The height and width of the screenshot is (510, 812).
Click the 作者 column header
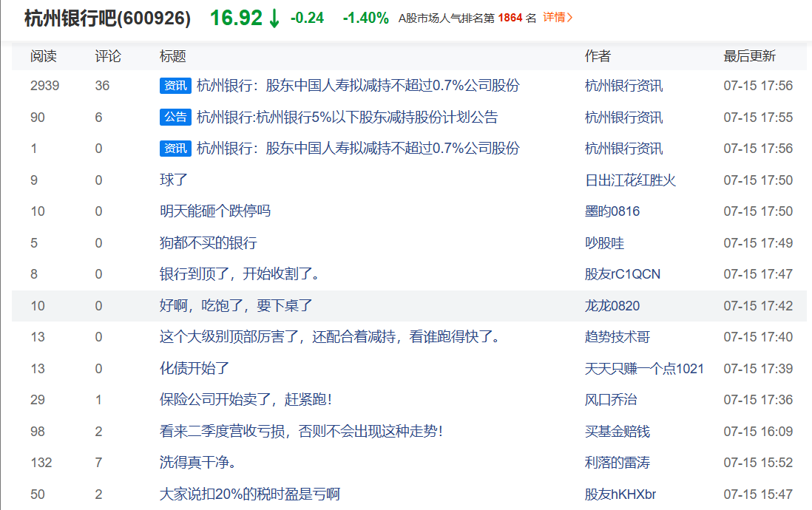click(x=598, y=56)
